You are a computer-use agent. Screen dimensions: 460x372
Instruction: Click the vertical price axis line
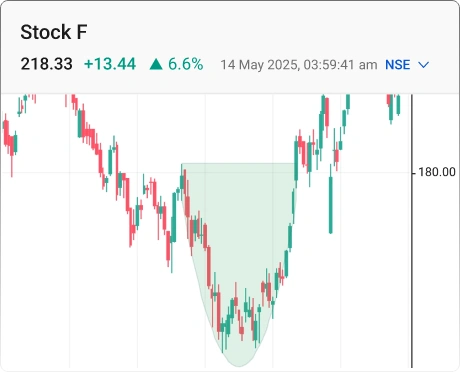[x=412, y=231]
